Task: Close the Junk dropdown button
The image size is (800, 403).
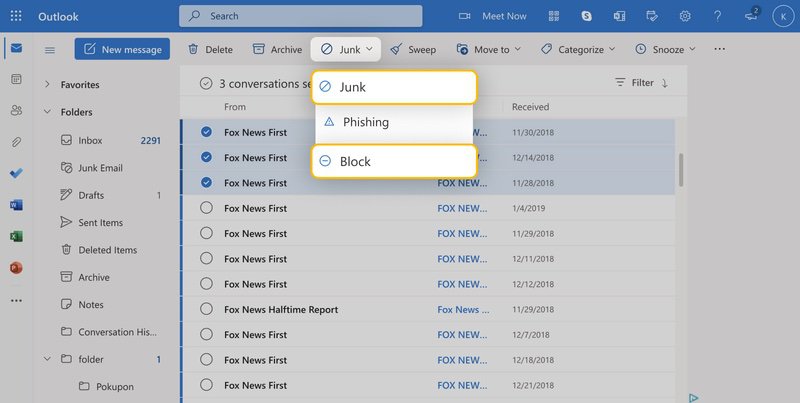Action: [346, 49]
